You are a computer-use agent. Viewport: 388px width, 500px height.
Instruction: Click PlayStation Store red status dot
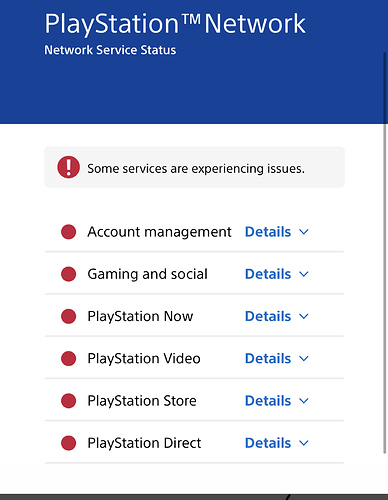pos(69,401)
